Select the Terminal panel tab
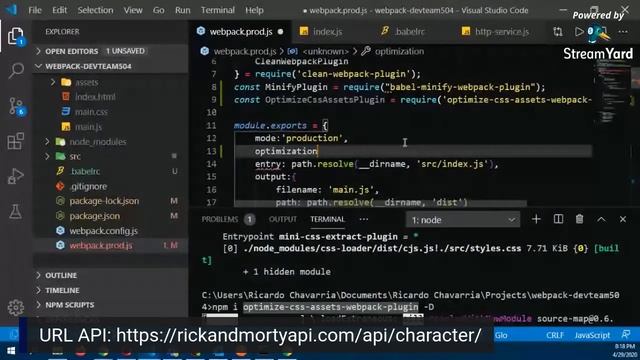The width and height of the screenshot is (640, 360). pos(327,219)
